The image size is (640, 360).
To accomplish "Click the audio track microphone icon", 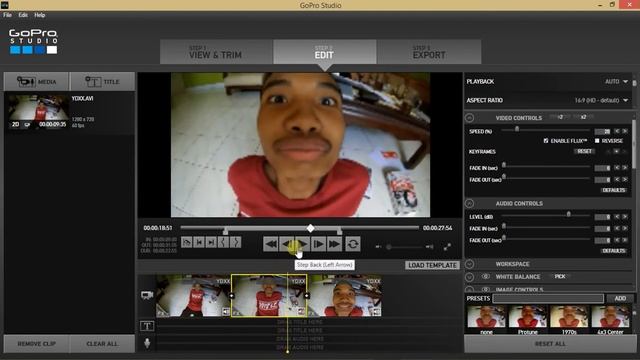I will (147, 343).
